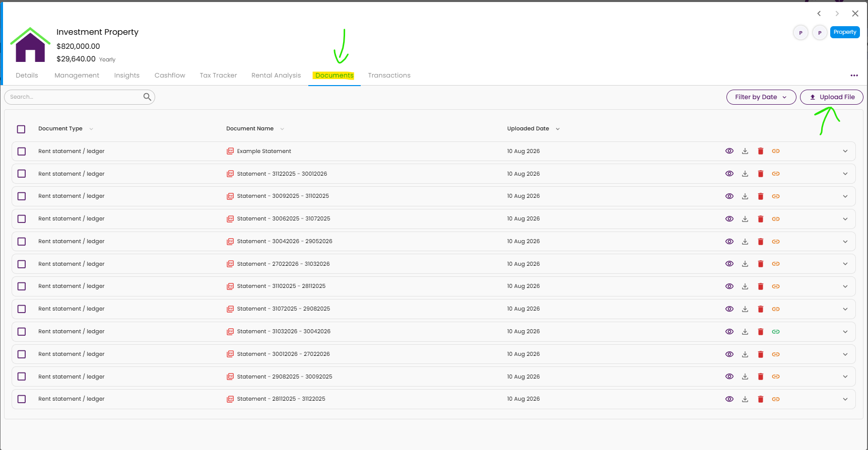
Task: Focus the Search input field
Action: tap(76, 97)
